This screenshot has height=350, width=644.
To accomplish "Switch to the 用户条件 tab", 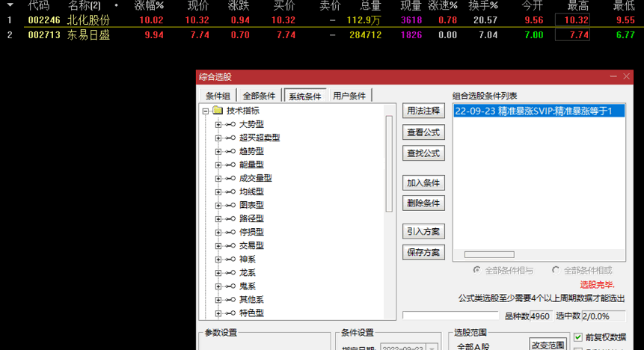I will [349, 96].
